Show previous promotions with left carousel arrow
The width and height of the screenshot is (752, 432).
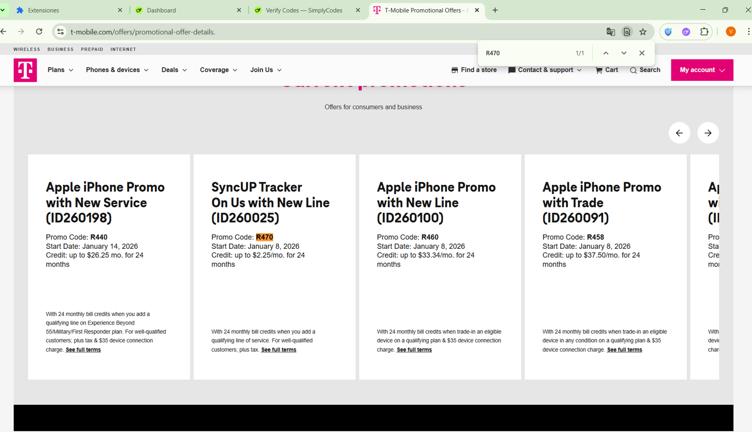pyautogui.click(x=679, y=133)
